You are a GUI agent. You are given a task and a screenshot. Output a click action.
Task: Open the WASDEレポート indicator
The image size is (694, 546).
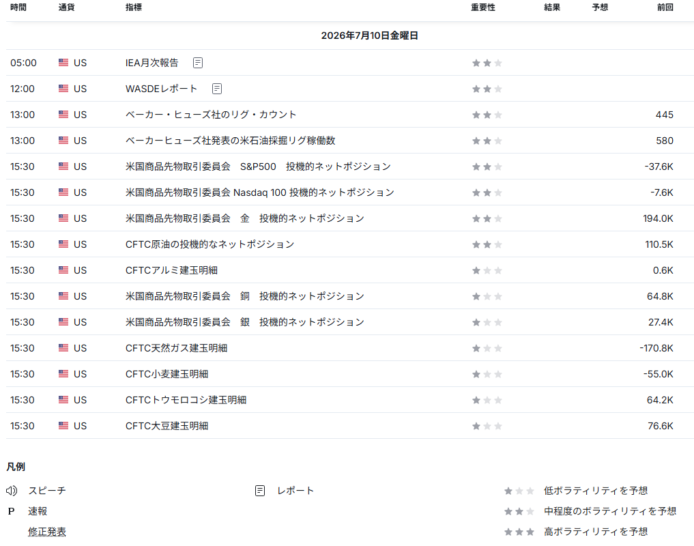point(161,89)
